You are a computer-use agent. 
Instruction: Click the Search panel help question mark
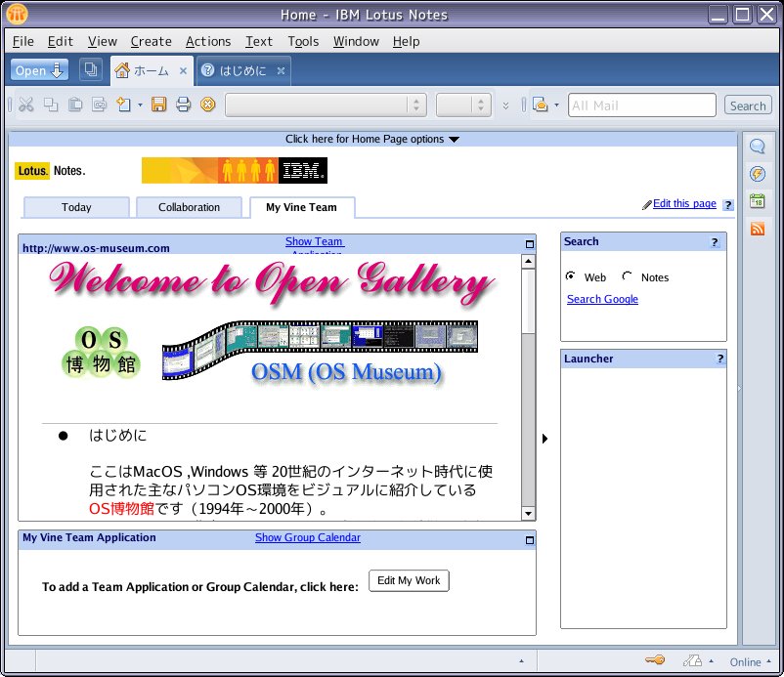coord(715,242)
